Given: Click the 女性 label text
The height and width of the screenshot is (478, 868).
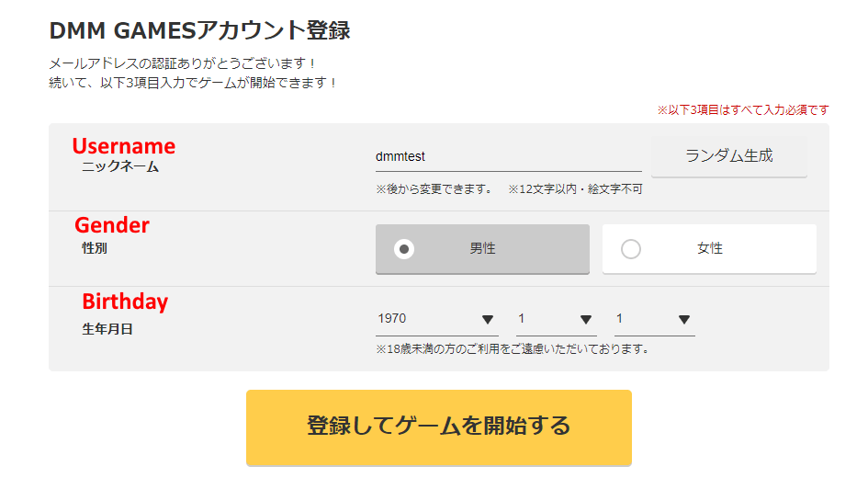Looking at the screenshot, I should pyautogui.click(x=710, y=249).
